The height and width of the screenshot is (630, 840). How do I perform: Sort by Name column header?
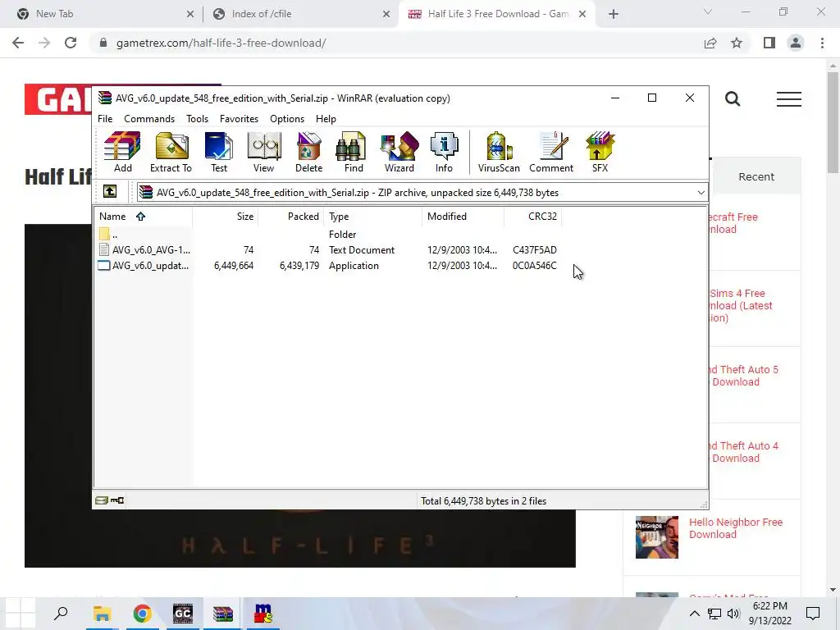(x=143, y=217)
